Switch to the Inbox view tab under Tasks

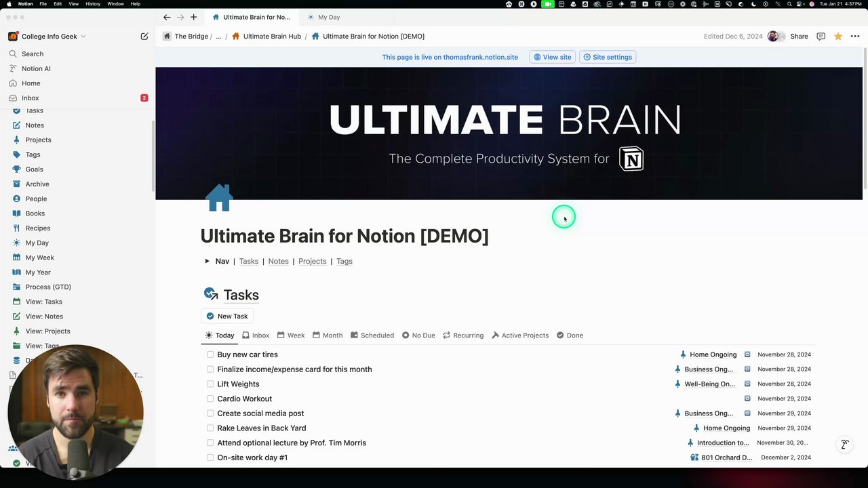[x=256, y=335]
